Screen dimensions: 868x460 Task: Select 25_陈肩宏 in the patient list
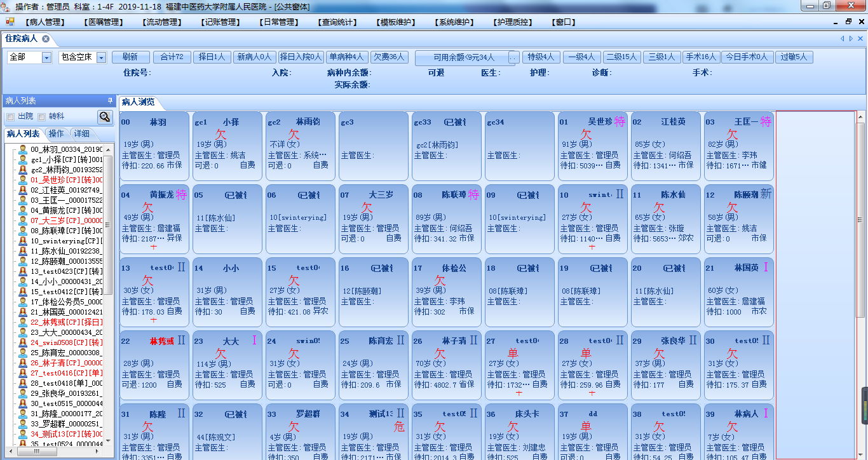(66, 353)
